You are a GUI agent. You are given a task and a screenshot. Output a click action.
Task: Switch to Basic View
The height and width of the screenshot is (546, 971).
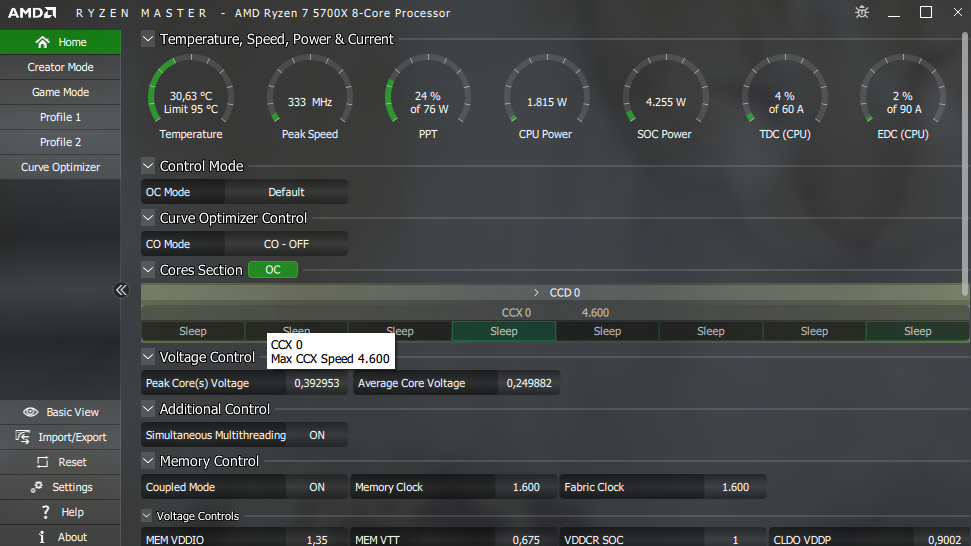coord(60,412)
